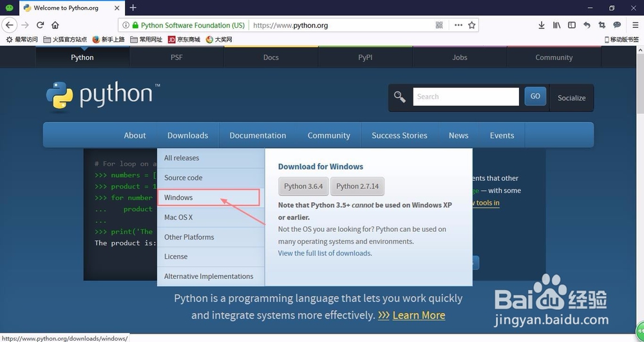Open the Library icon in toolbar
This screenshot has height=342, width=644.
[x=556, y=25]
